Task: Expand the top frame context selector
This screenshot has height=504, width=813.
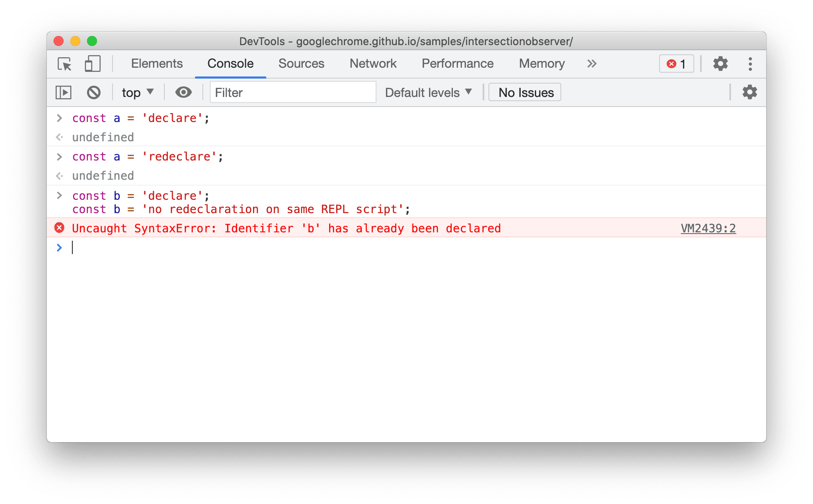Action: (137, 92)
